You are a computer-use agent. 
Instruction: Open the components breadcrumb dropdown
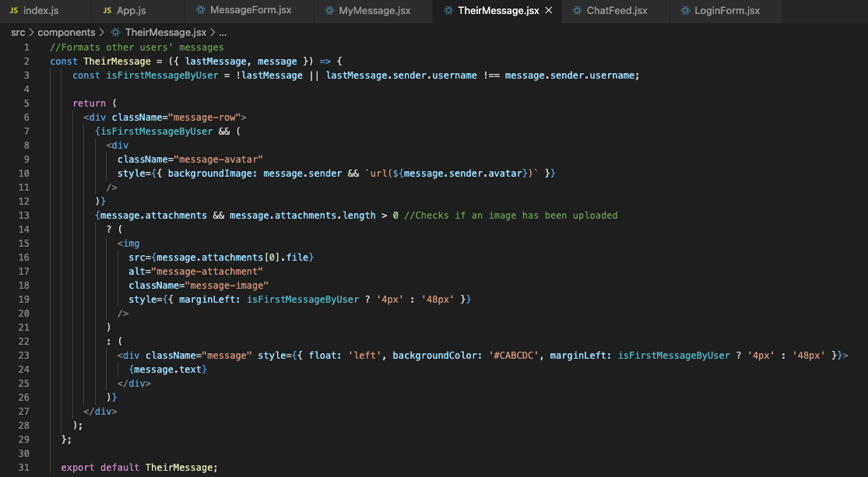tap(67, 33)
